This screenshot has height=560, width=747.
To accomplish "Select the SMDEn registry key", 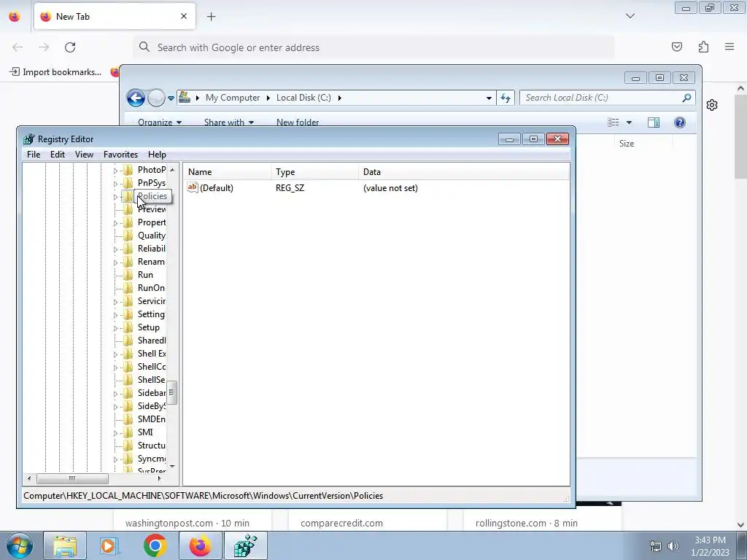I will click(152, 419).
